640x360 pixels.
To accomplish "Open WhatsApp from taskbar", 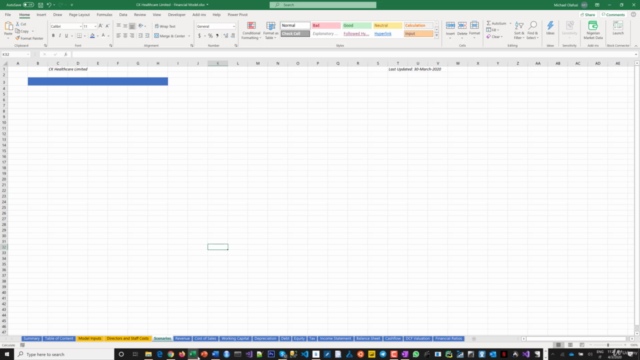I will pos(416,354).
